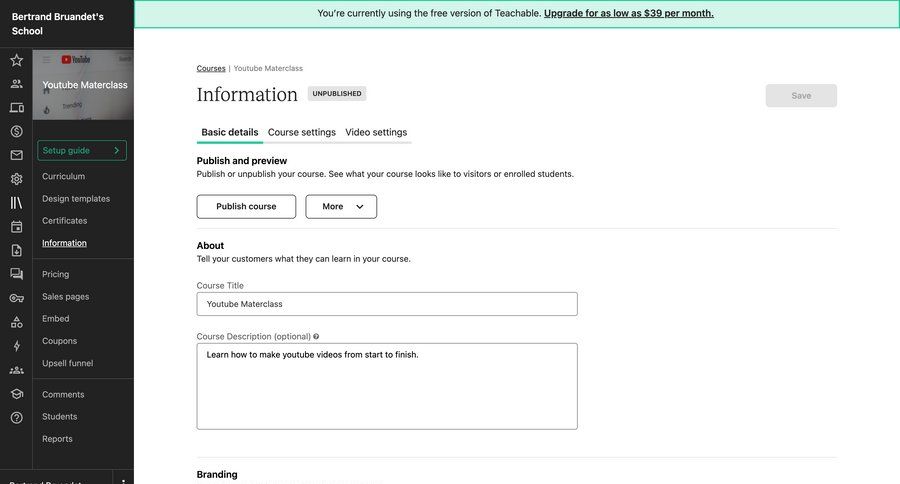Image resolution: width=900 pixels, height=484 pixels.
Task: Follow the Upgrade for $39 per month link
Action: click(x=629, y=13)
